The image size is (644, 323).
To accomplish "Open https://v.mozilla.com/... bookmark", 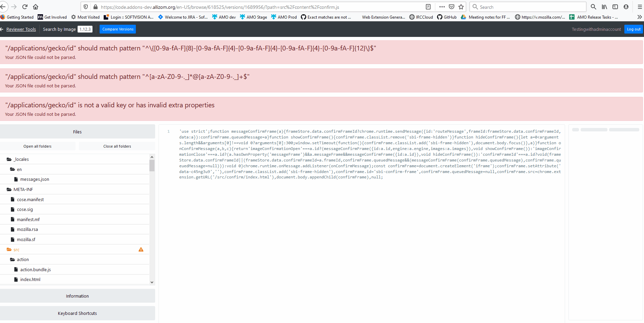I will (540, 17).
